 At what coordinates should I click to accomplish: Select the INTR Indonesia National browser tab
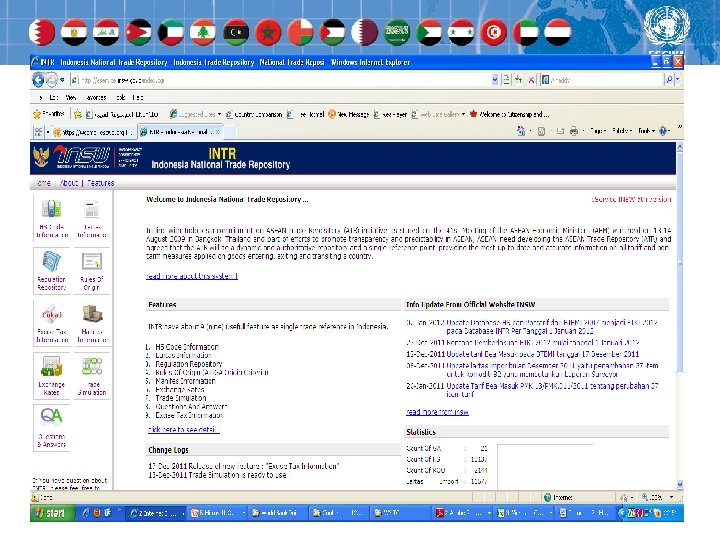(x=179, y=132)
